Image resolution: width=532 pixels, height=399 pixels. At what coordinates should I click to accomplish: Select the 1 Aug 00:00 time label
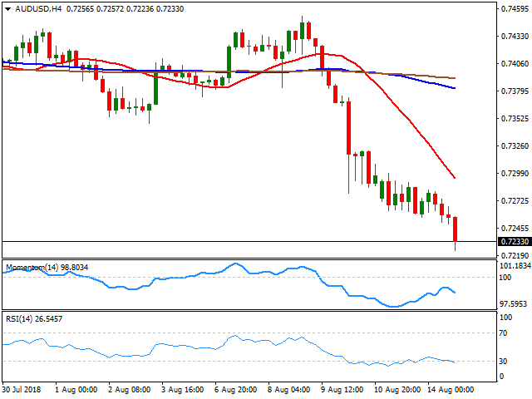tap(76, 390)
